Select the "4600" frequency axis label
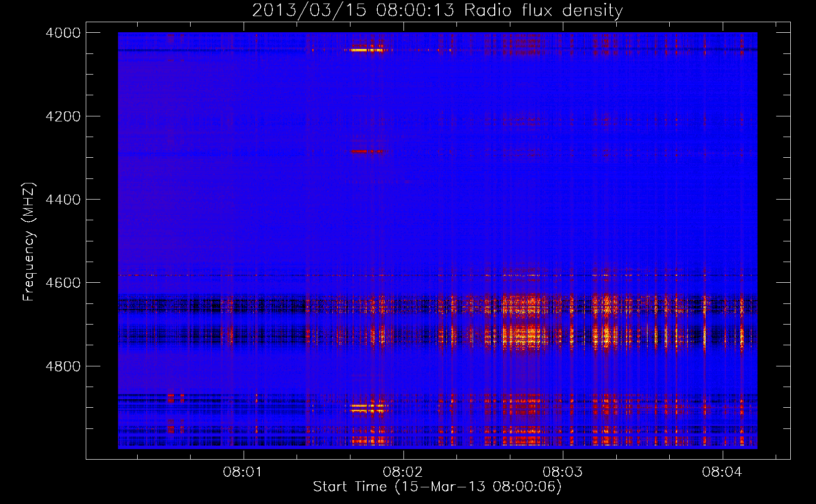 (63, 283)
